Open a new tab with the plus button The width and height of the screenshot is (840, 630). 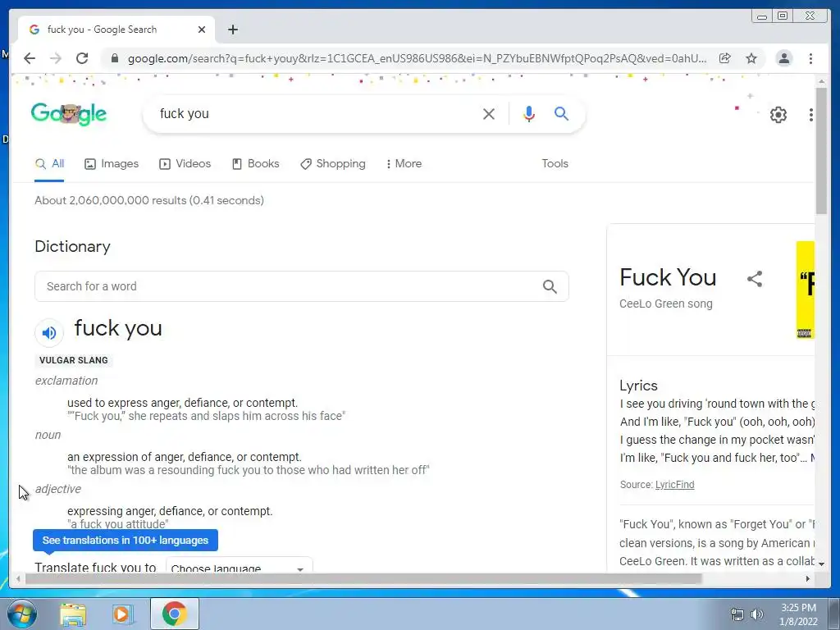click(232, 30)
